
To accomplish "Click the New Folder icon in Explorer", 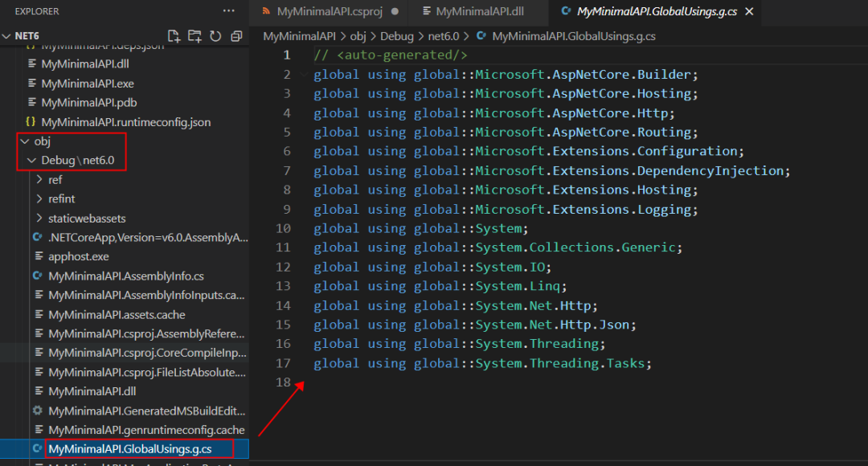I will (x=194, y=36).
